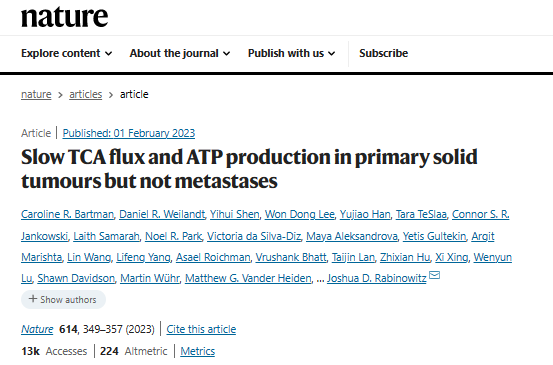Expand the Show authors button
This screenshot has width=553, height=365.
tap(63, 299)
